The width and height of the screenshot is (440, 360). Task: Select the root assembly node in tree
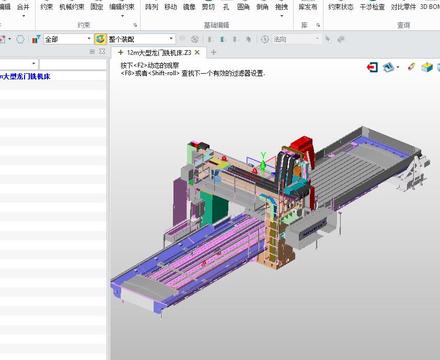coord(25,76)
